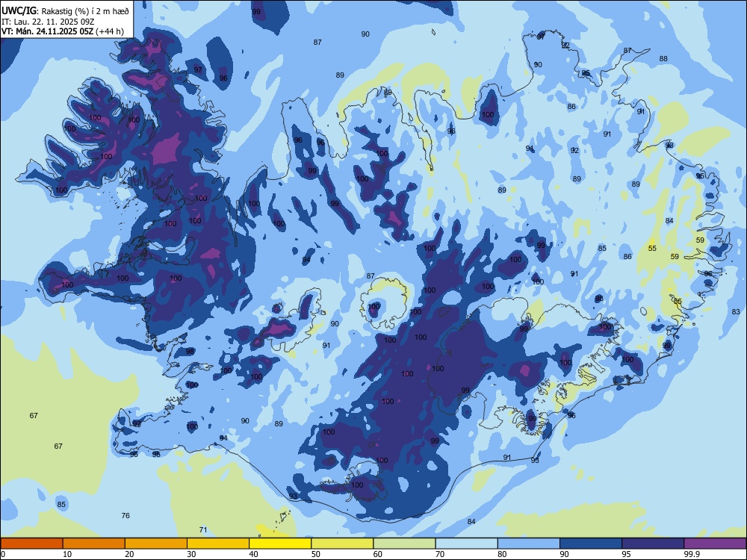Select the bright yellow 40–50 legend swatch
This screenshot has height=560, width=747.
280,544
